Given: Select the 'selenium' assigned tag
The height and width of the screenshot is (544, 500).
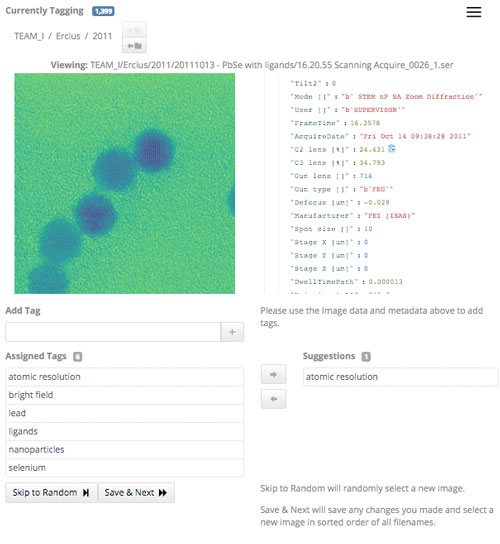Looking at the screenshot, I should [x=125, y=468].
